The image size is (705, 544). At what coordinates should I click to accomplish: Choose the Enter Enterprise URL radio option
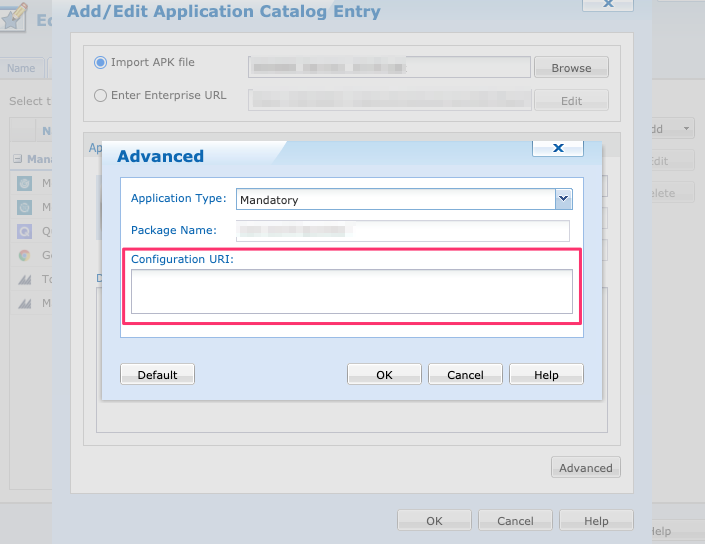100,96
